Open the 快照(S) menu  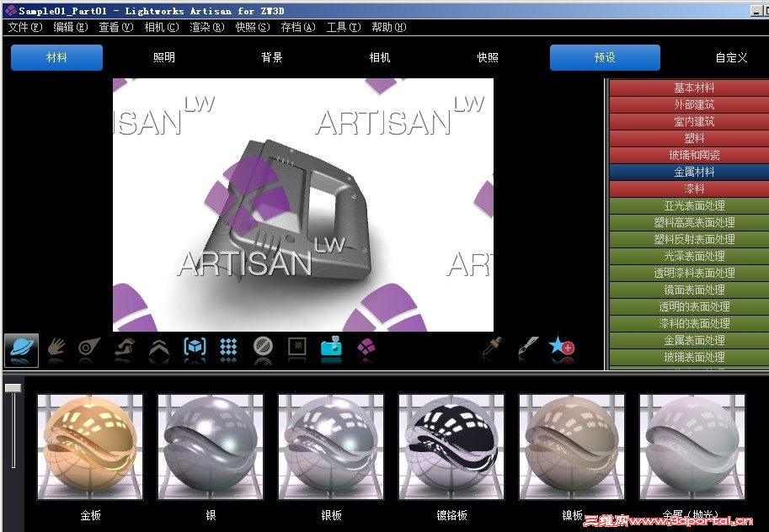[x=253, y=27]
